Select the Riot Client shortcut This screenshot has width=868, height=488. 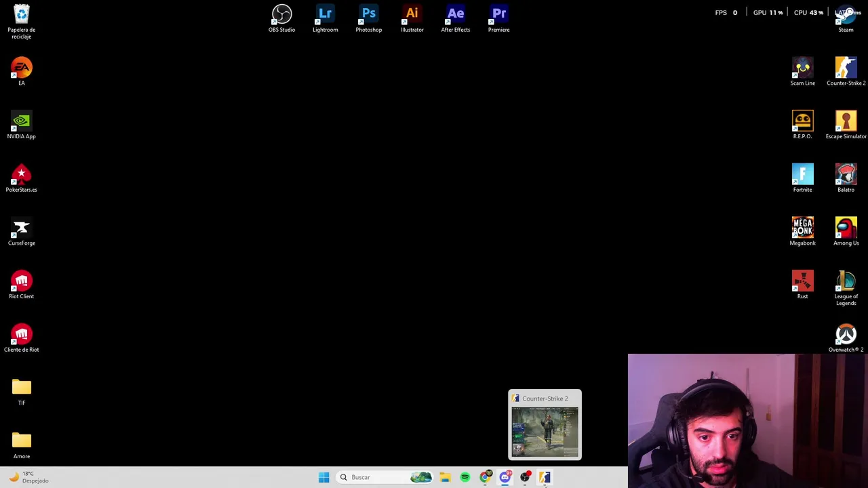tap(22, 285)
